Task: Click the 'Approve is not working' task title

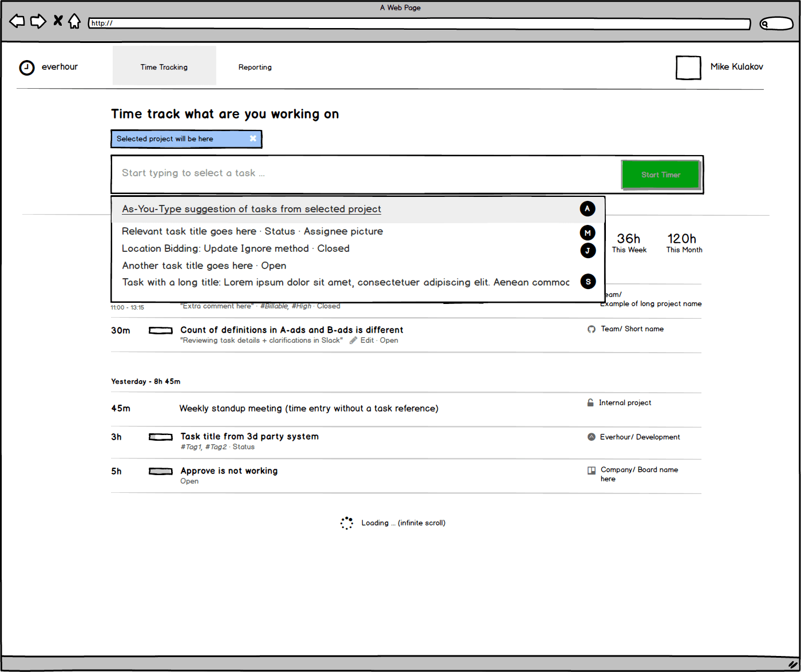Action: click(x=229, y=471)
